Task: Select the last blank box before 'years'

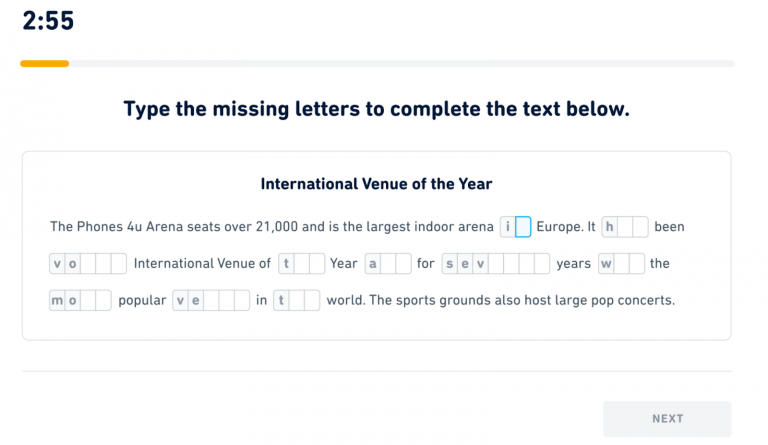Action: click(541, 264)
